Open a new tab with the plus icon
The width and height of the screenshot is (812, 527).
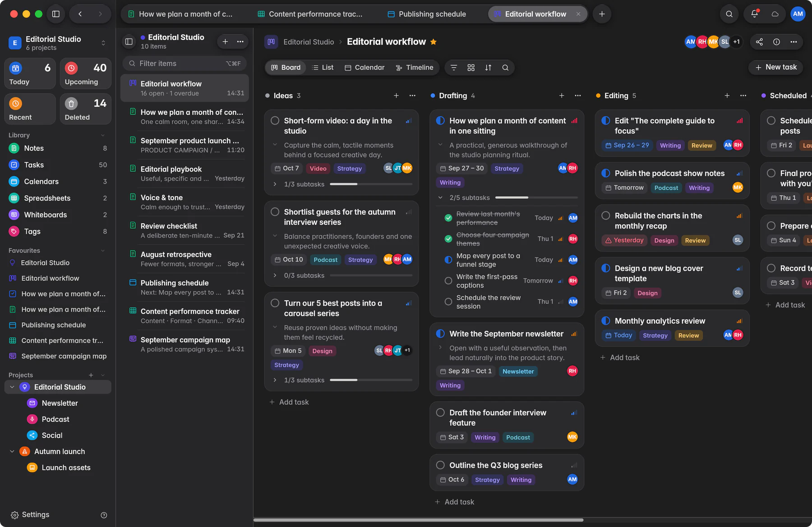pos(602,14)
